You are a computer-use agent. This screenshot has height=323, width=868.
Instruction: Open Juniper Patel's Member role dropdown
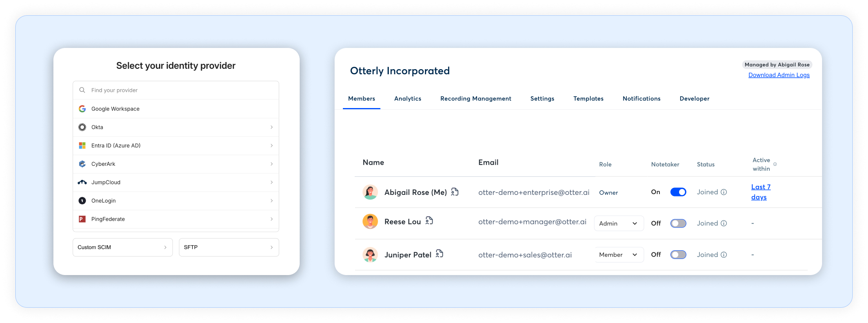click(618, 255)
